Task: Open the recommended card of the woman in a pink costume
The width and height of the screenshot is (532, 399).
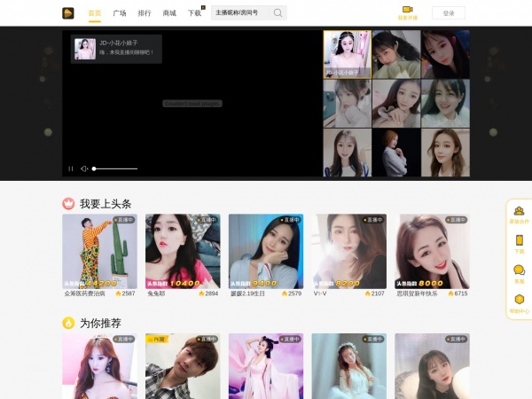Action: [266, 366]
